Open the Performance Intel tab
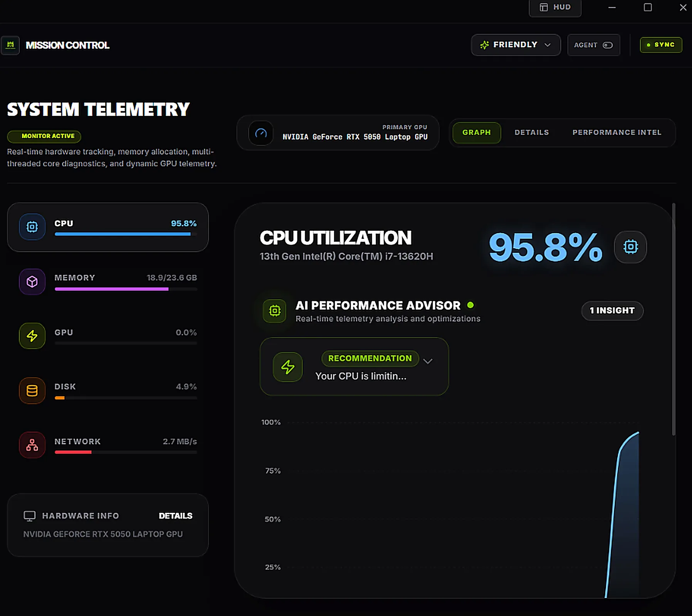Viewport: 692px width, 616px height. 617,132
